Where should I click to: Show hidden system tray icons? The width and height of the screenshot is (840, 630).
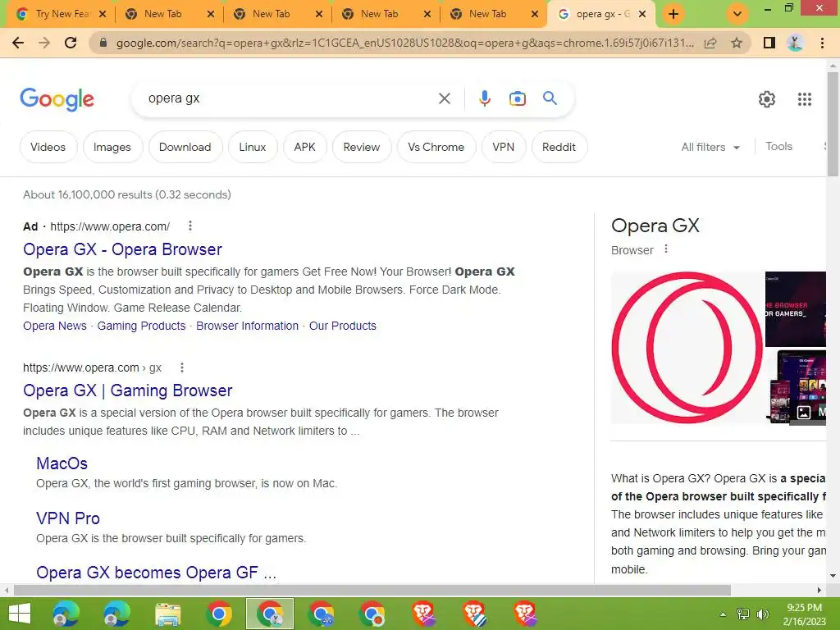click(724, 614)
